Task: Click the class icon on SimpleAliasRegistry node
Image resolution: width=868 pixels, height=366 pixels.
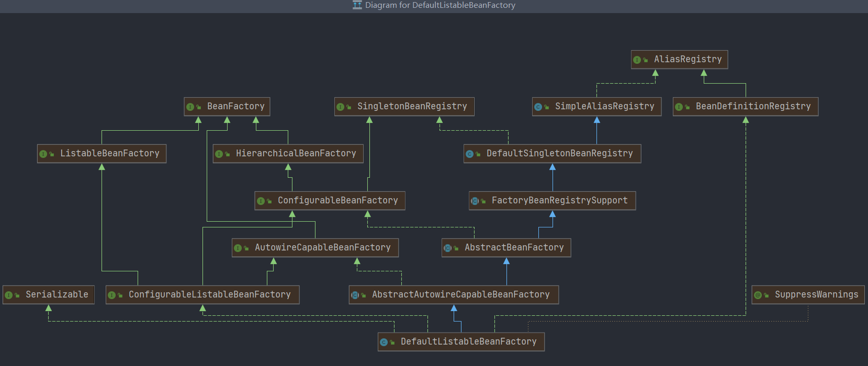Action: click(538, 107)
